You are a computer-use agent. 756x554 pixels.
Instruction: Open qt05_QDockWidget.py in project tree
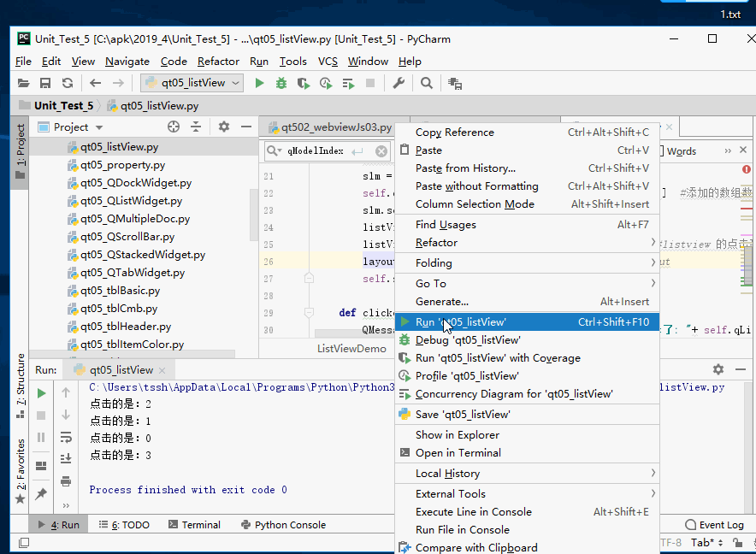pyautogui.click(x=135, y=183)
